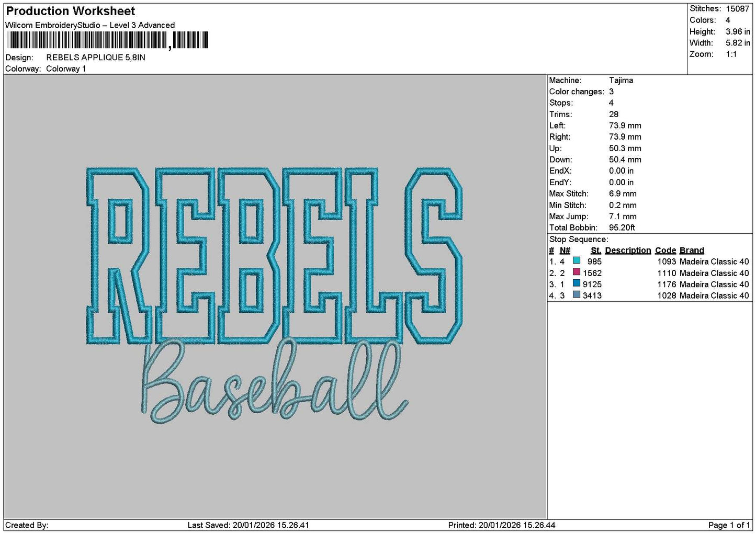This screenshot has height=534, width=756.
Task: Click the Max Jump value 7.1 mm
Action: coord(623,217)
